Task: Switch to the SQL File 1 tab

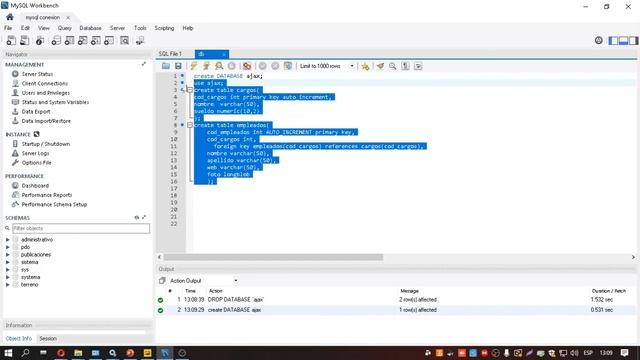Action: click(x=170, y=53)
